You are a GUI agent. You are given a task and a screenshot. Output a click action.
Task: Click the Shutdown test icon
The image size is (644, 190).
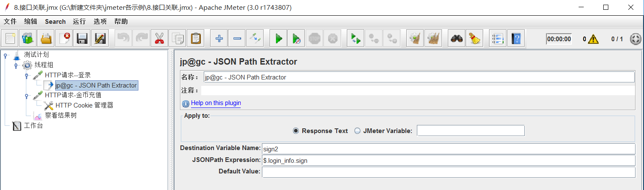332,39
